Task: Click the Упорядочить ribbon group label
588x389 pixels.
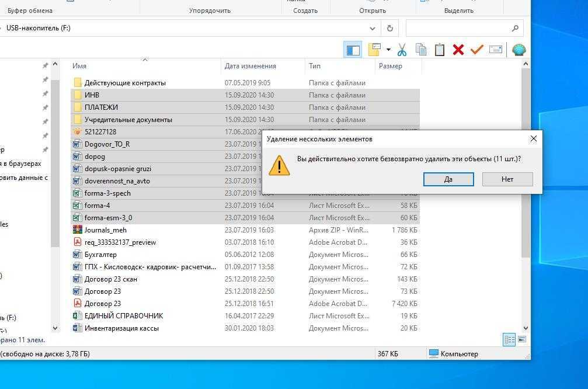Action: pyautogui.click(x=210, y=11)
